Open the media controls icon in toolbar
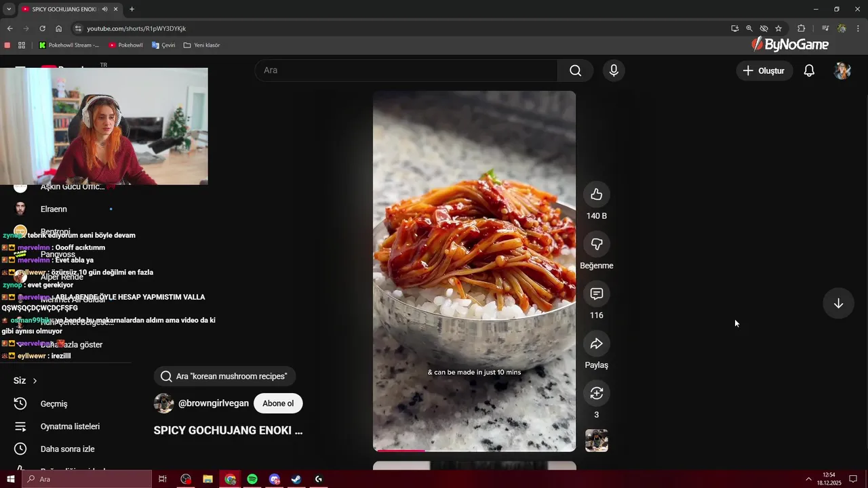Viewport: 868px width, 488px height. 825,28
